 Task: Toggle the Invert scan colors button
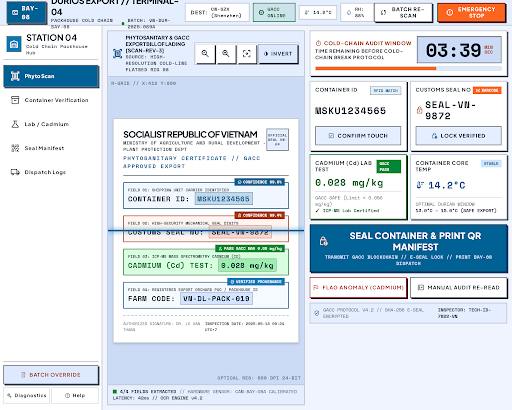(278, 54)
